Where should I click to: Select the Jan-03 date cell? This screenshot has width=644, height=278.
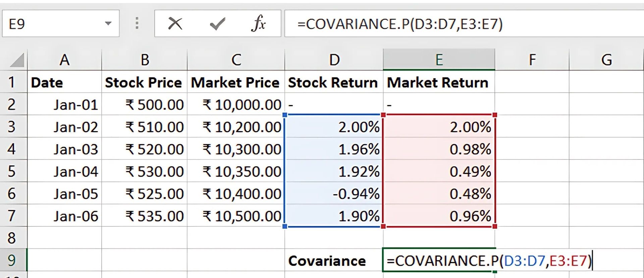click(64, 149)
